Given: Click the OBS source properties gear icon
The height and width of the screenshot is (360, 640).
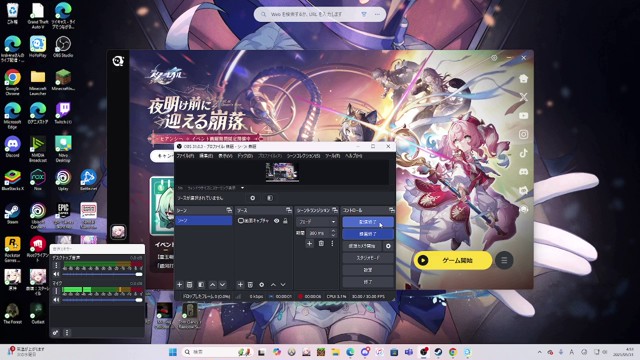Looking at the screenshot, I should tap(253, 198).
